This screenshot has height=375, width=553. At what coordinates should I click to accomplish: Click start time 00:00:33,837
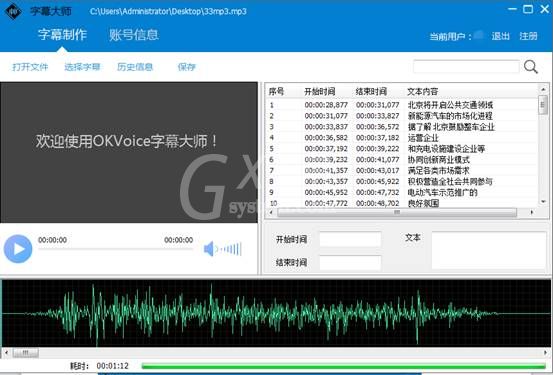click(326, 127)
